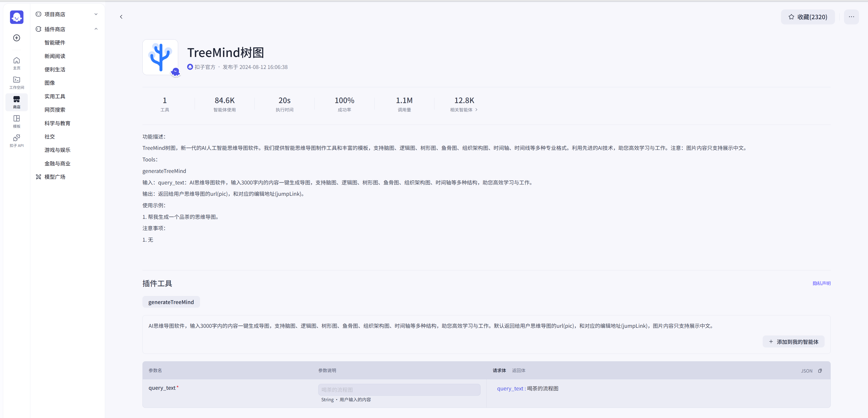Collapse the 插件商店 section
The height and width of the screenshot is (418, 868).
(96, 29)
